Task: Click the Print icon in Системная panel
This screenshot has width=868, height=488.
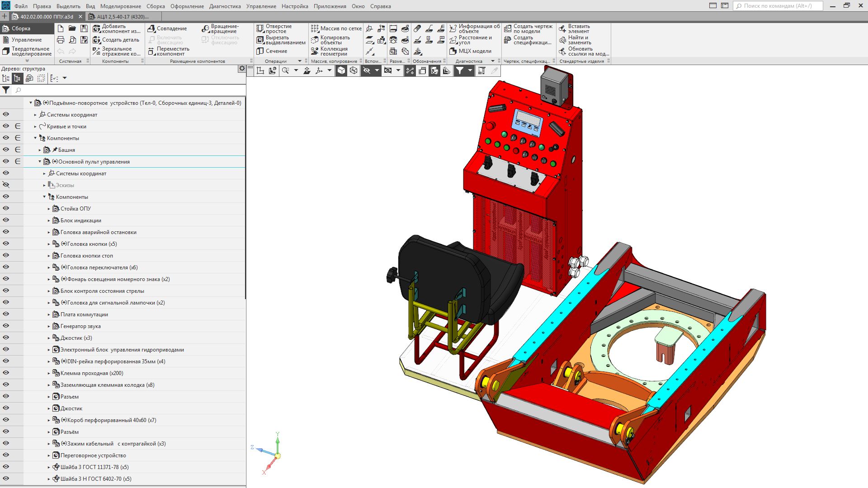Action: point(61,40)
